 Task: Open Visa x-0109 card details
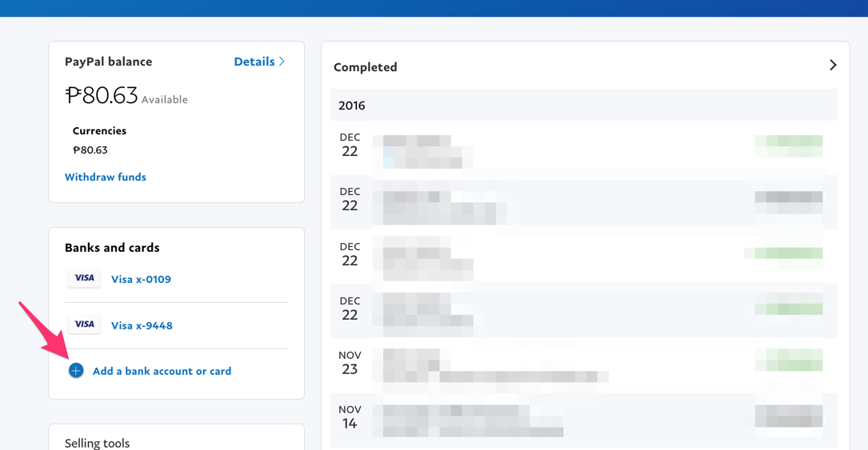[141, 279]
